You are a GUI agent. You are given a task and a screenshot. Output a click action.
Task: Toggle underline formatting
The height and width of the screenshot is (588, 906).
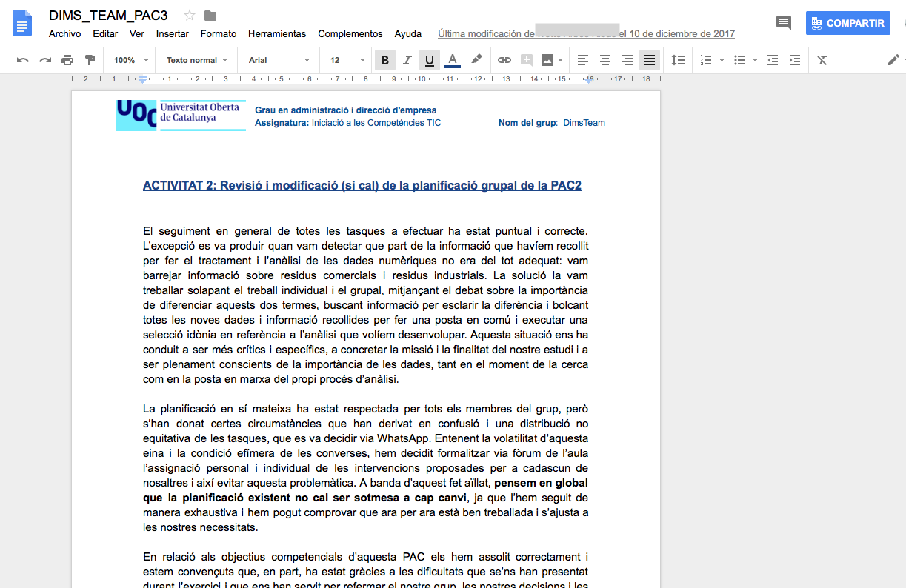pos(429,60)
